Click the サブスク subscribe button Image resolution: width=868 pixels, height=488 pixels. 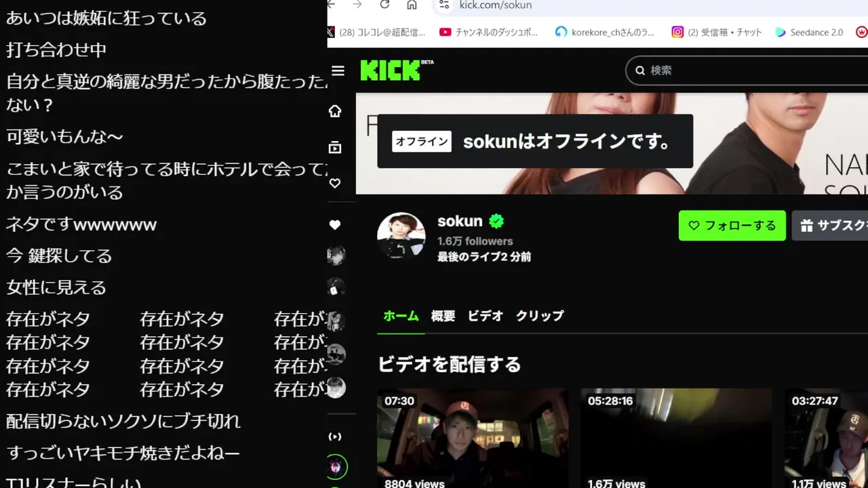click(829, 226)
